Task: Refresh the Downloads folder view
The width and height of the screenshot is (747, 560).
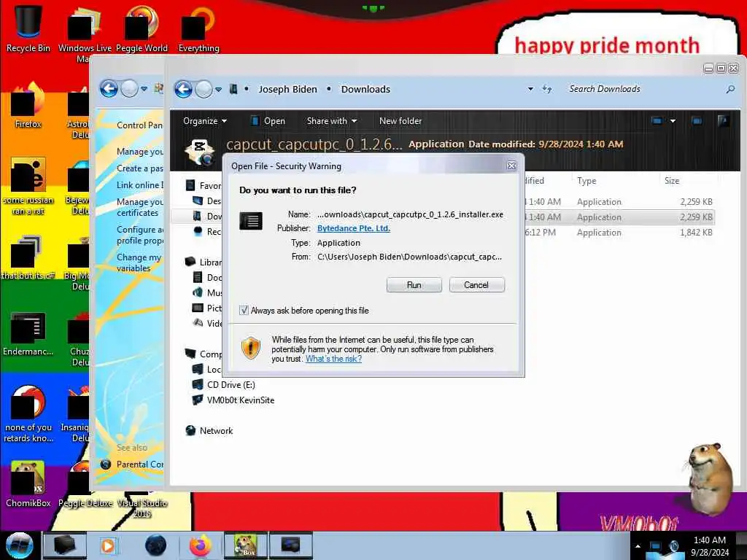Action: point(547,89)
